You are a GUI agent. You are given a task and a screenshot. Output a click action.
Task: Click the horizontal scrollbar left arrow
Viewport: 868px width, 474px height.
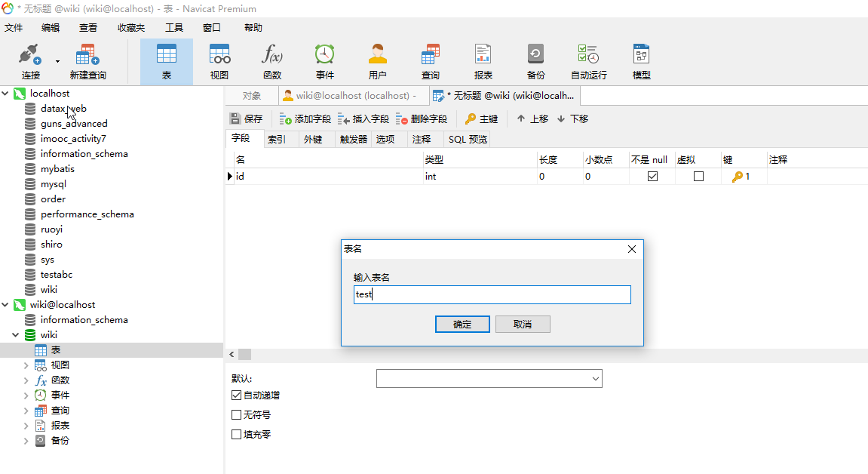coord(232,355)
